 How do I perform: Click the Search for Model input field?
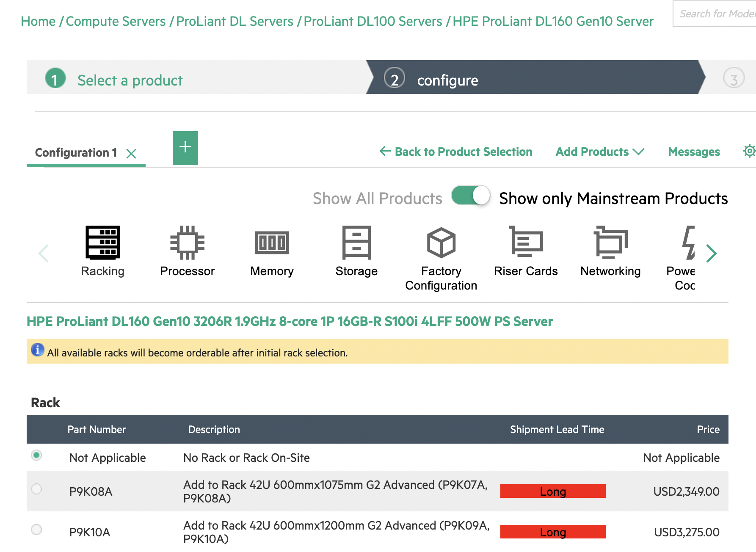click(x=715, y=14)
